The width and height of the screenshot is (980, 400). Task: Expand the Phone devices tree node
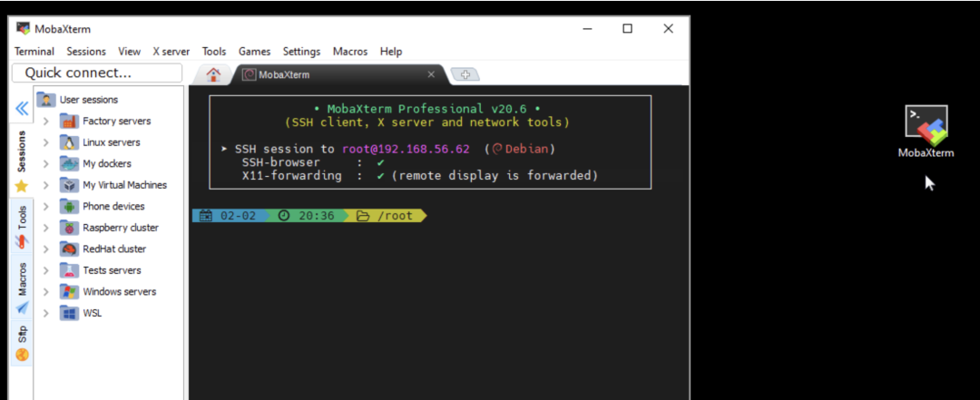45,206
